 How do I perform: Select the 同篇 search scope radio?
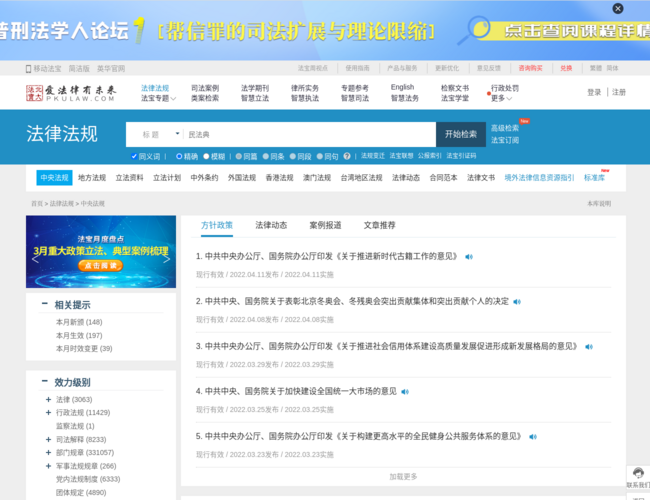coord(239,156)
